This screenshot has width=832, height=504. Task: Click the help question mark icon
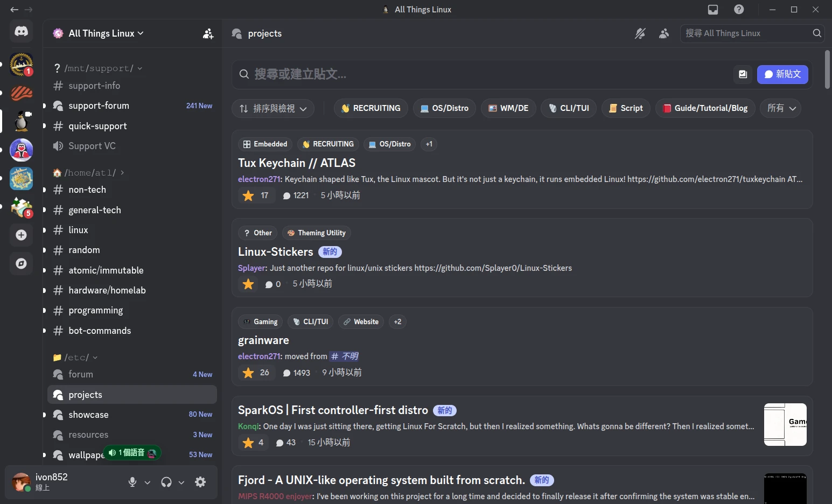click(739, 10)
